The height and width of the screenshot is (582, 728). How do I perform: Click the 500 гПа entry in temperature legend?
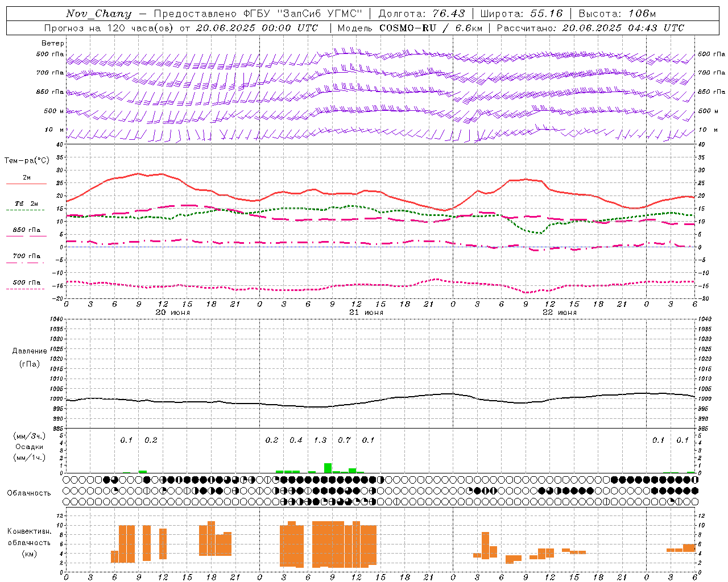[x=27, y=282]
